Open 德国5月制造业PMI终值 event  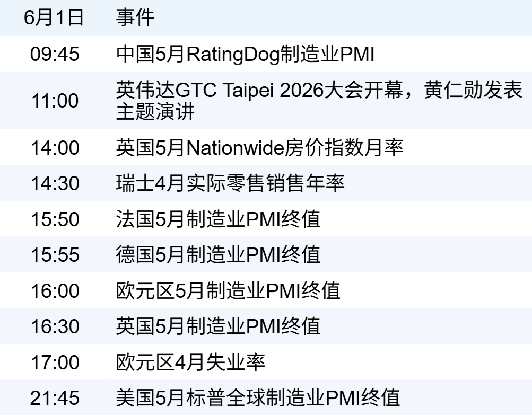(218, 254)
